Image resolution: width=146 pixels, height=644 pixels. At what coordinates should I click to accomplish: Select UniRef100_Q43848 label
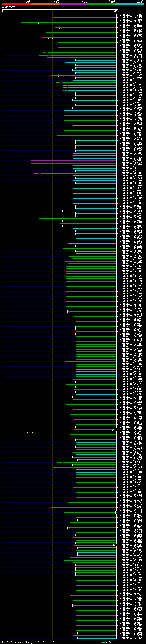131,40
